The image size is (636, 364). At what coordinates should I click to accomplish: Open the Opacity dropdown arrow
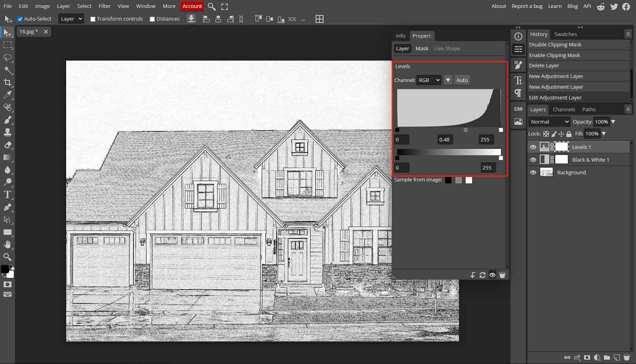point(612,121)
